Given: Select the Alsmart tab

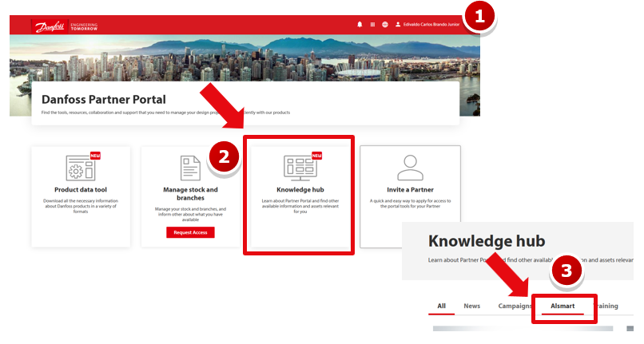Looking at the screenshot, I should pyautogui.click(x=563, y=306).
